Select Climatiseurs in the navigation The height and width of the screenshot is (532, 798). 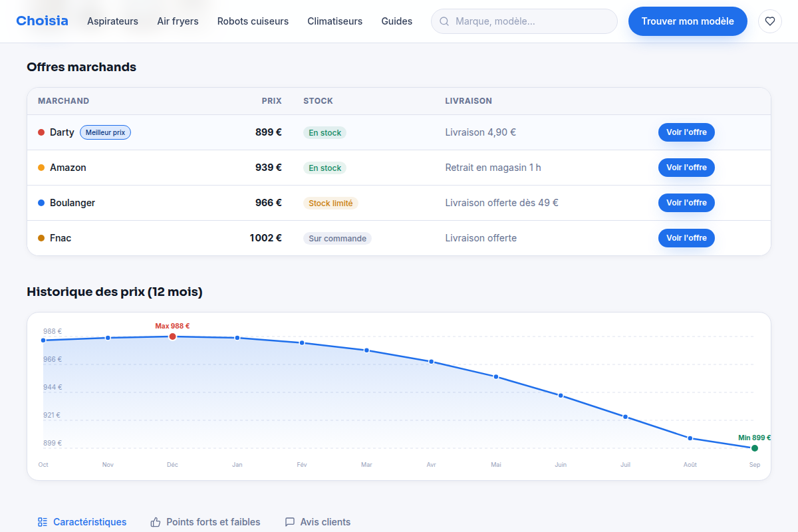point(334,21)
